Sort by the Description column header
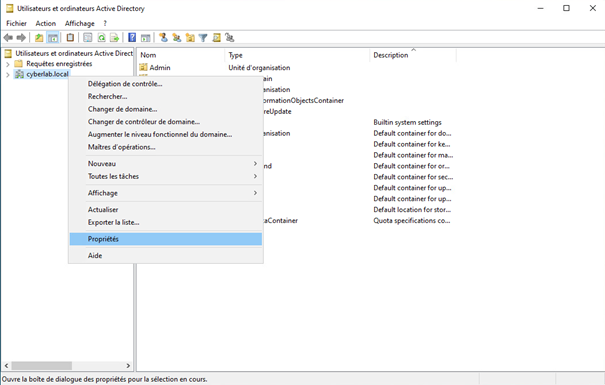 tap(413, 55)
